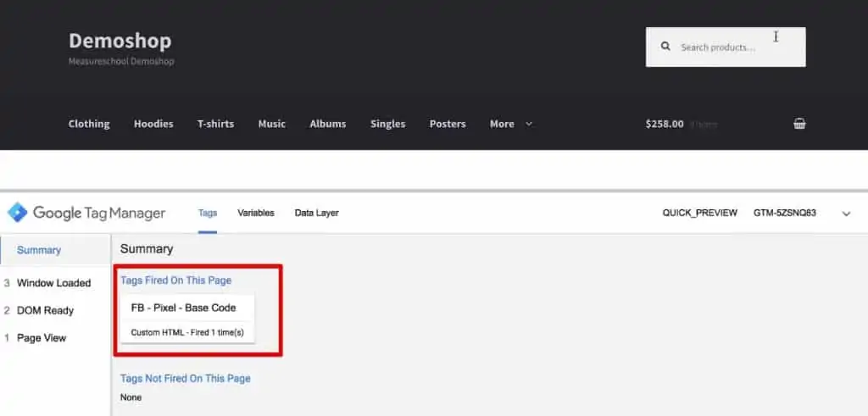This screenshot has width=868, height=416.
Task: Switch to the Variables tab
Action: [x=256, y=213]
